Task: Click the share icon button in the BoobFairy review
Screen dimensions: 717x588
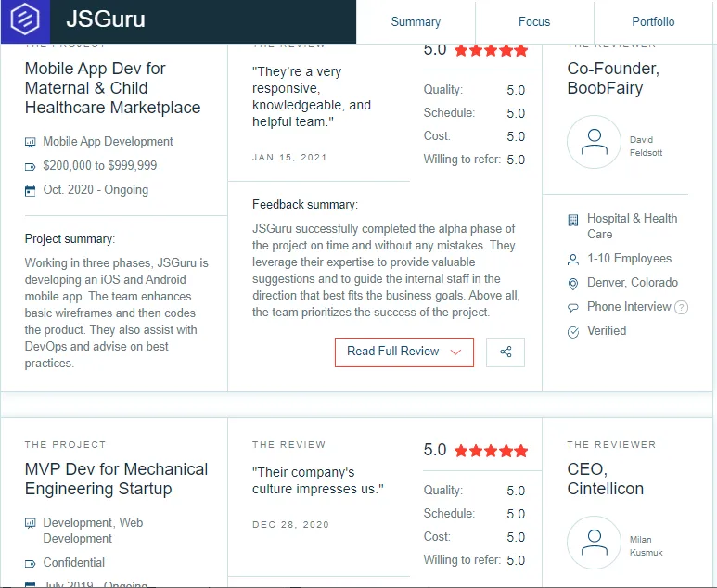Action: coord(506,352)
